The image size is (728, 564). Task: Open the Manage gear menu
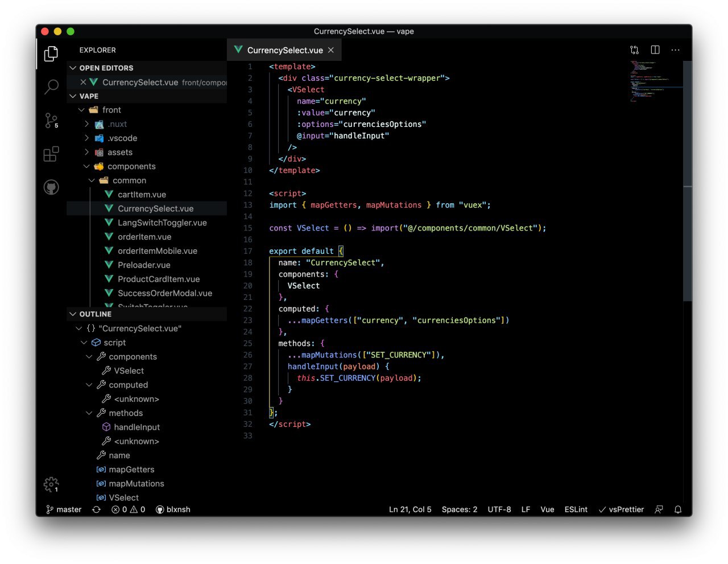(x=51, y=484)
